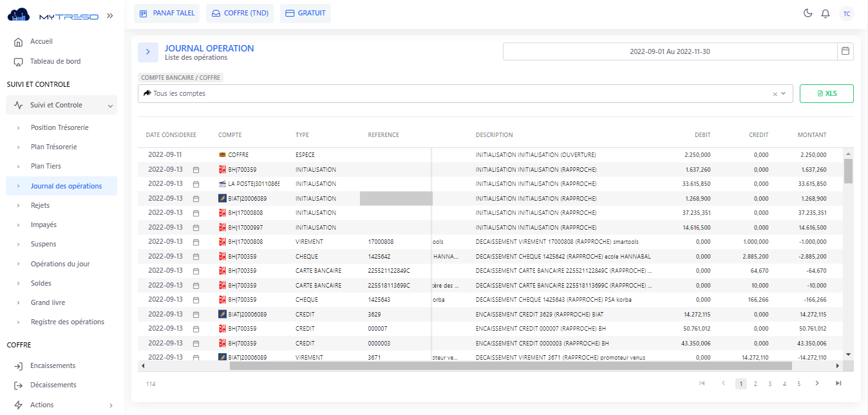
Task: Open Plan Trésorerie
Action: click(x=53, y=147)
